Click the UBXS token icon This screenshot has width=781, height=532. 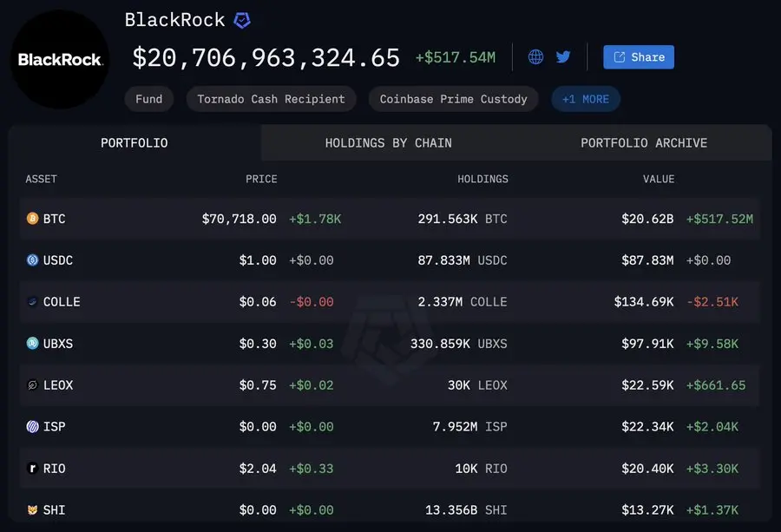coord(32,343)
